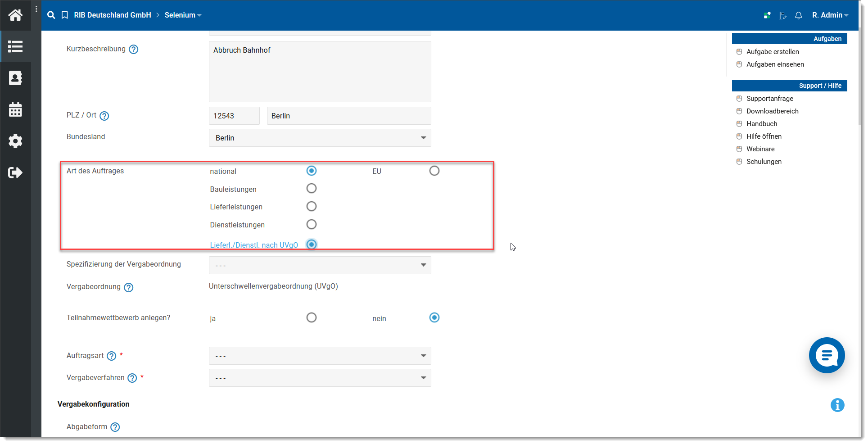
Task: Click the search magnifier icon
Action: (51, 15)
